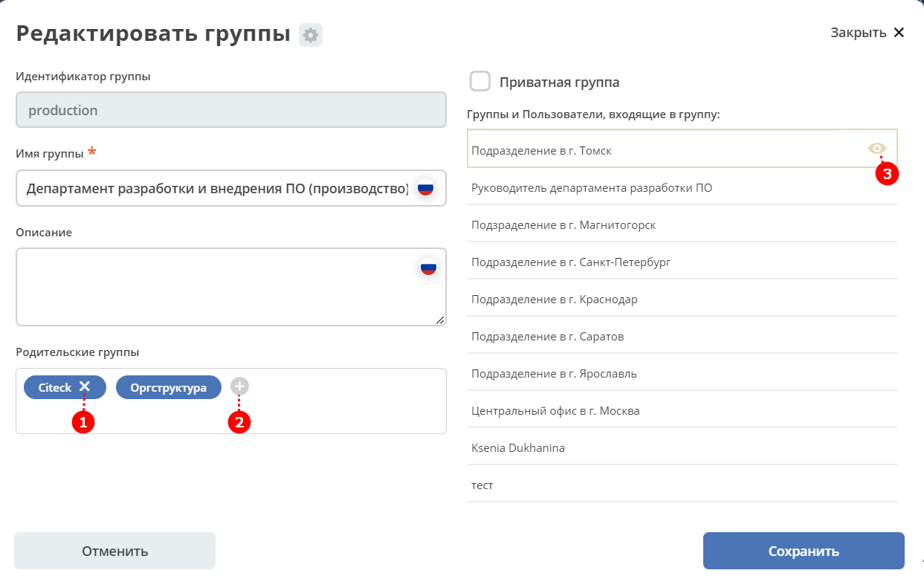Select the Центральный офис в г. Москва item
The image size is (924, 579).
pos(682,410)
